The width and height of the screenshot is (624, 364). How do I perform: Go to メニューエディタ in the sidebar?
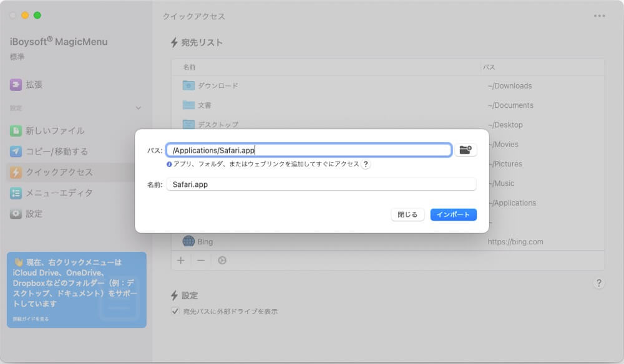click(x=59, y=193)
